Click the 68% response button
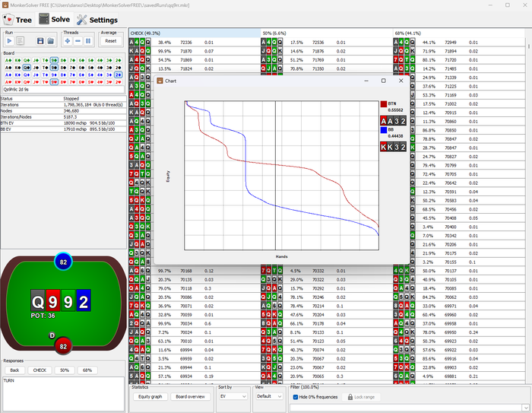532x413 pixels. pyautogui.click(x=87, y=370)
